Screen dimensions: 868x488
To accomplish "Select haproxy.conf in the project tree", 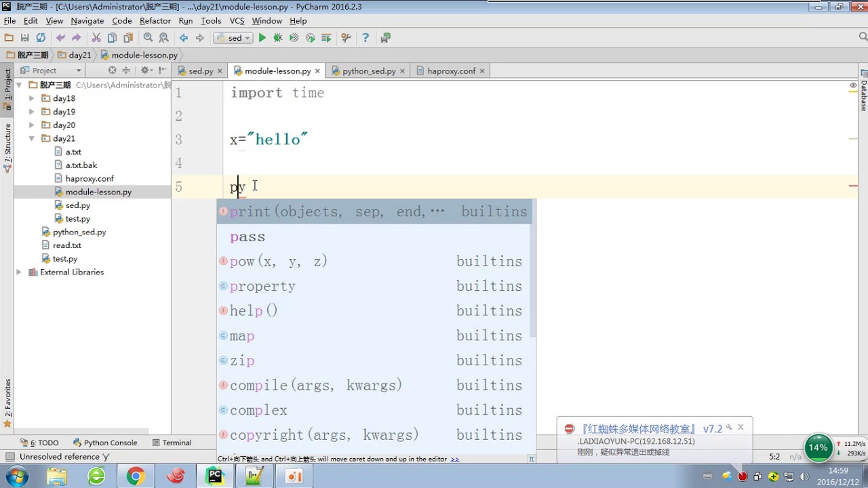I will coord(89,178).
